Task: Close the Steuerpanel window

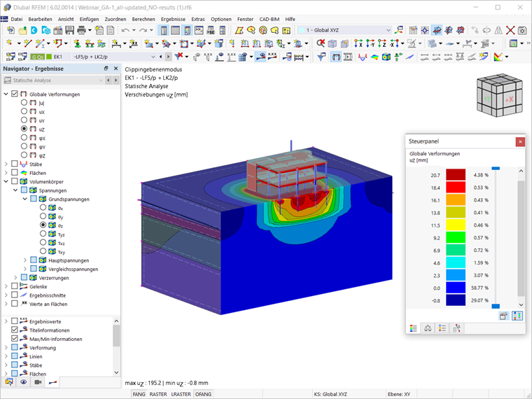Action: point(520,141)
